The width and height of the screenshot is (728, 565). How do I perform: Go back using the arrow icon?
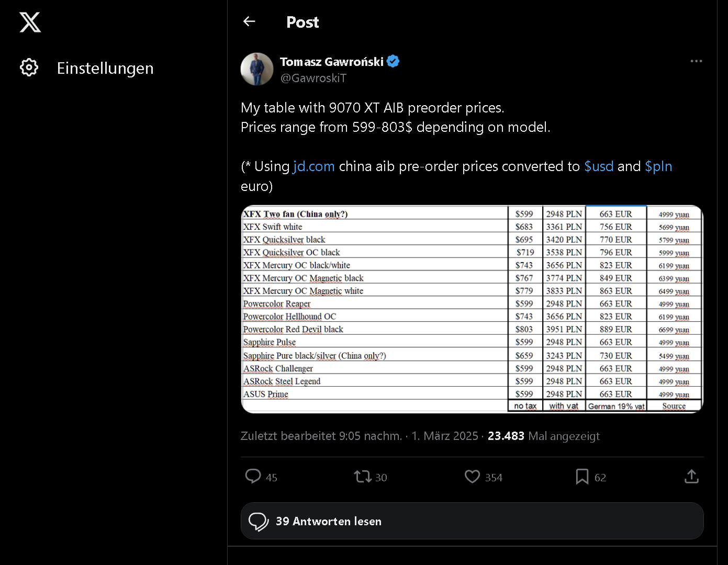[249, 21]
